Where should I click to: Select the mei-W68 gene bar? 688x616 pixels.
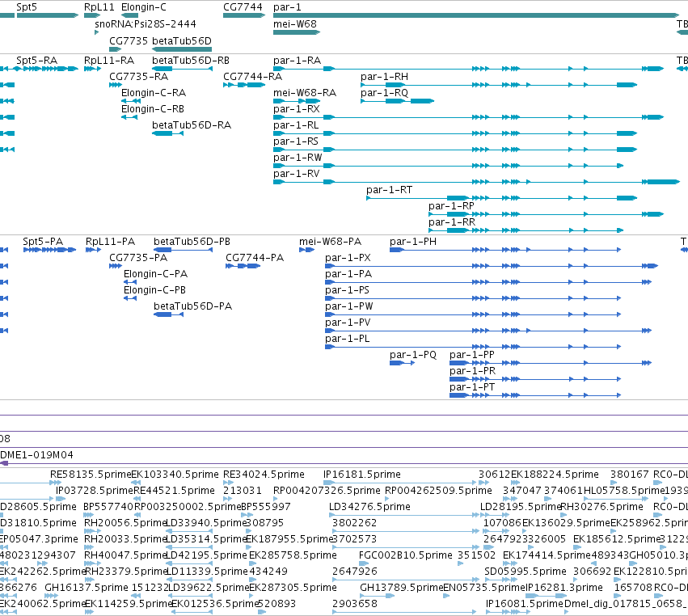click(x=297, y=32)
